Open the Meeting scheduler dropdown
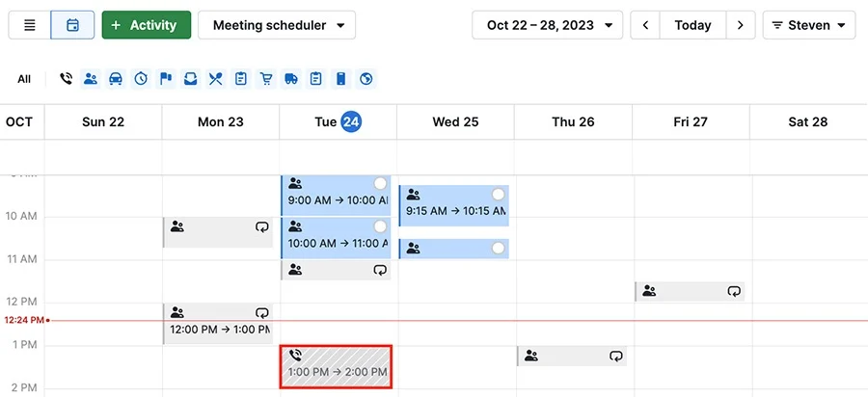 277,25
